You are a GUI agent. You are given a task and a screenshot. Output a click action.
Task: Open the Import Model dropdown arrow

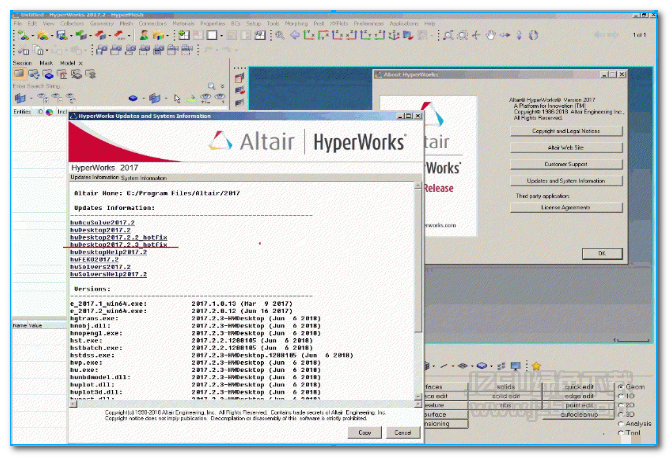32,36
